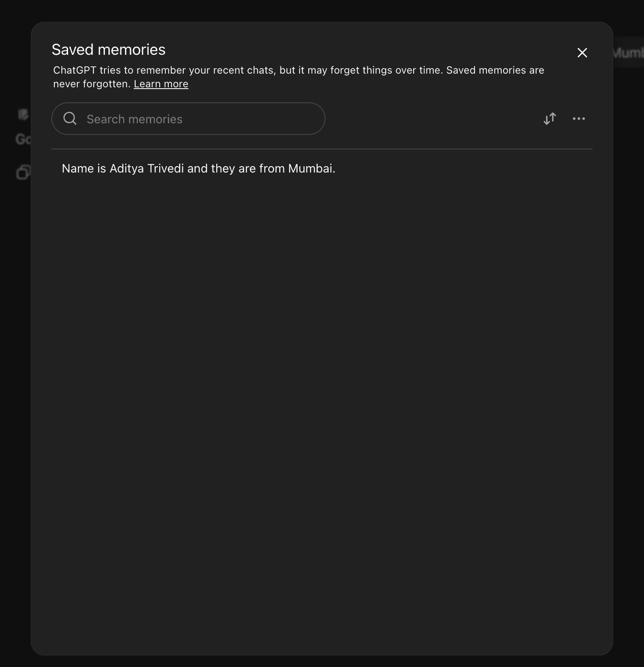Click the magnifying glass search icon
644x667 pixels.
pos(70,119)
